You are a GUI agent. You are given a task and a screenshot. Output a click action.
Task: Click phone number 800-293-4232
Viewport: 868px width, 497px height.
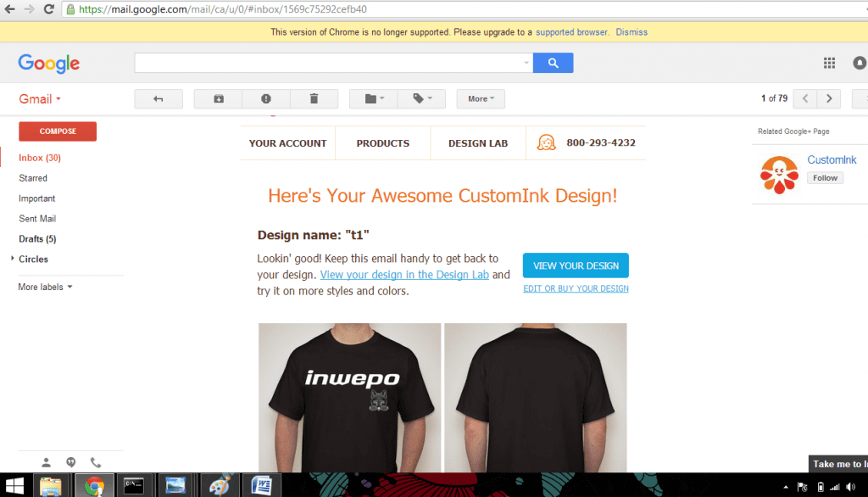pyautogui.click(x=601, y=143)
